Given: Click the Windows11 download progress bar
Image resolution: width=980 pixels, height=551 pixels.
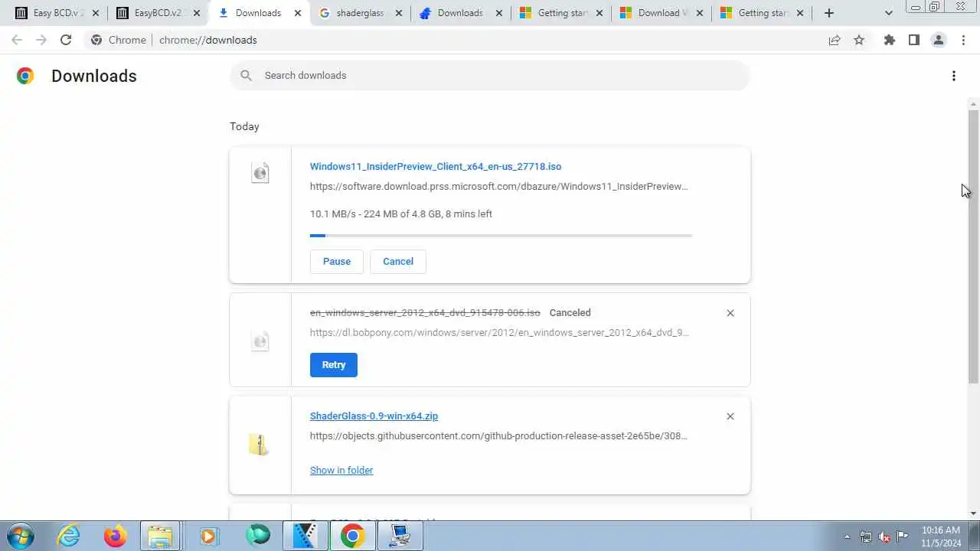Looking at the screenshot, I should (x=501, y=236).
